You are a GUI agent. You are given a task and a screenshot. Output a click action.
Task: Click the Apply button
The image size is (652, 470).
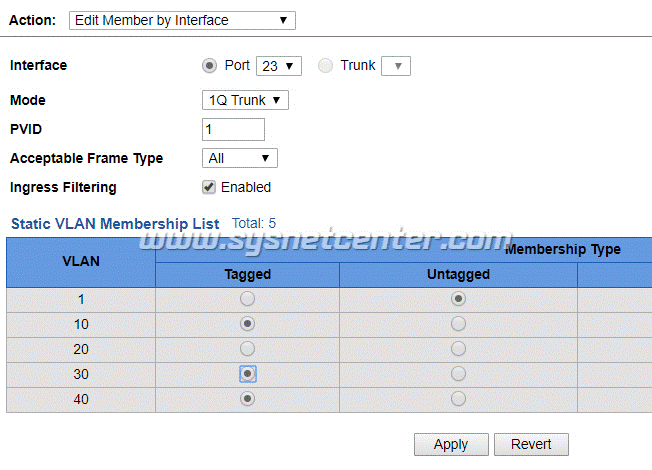[451, 445]
